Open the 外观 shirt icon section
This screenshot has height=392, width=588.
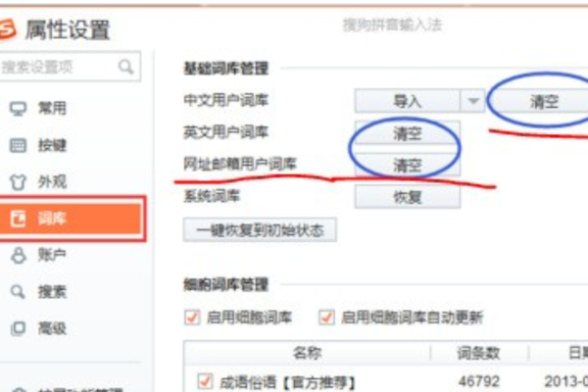coord(18,182)
